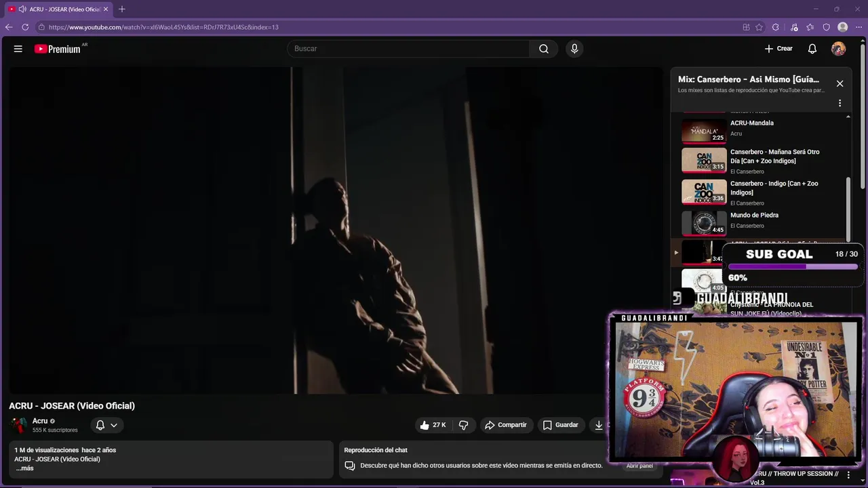Open Acru channel avatar
The width and height of the screenshot is (868, 488).
pos(18,425)
